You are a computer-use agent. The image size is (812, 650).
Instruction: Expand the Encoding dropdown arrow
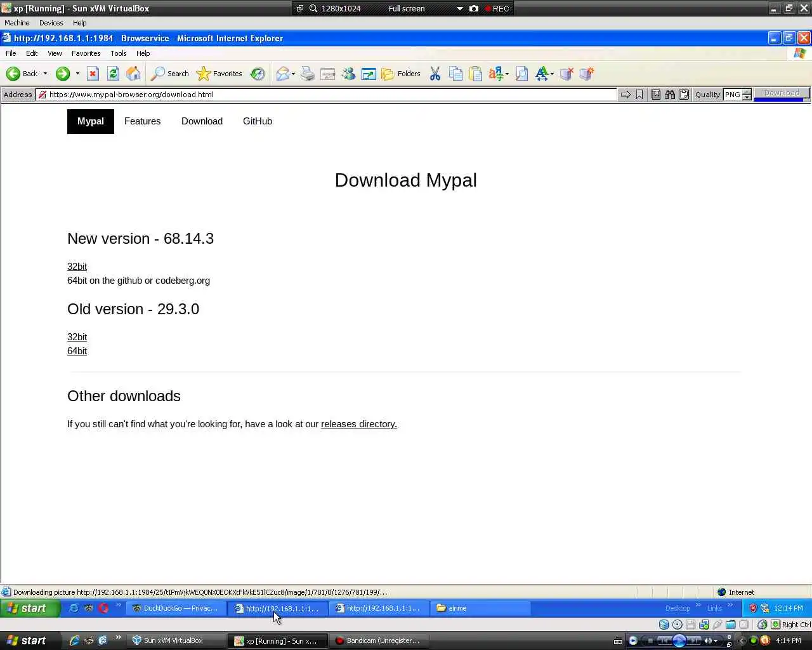click(507, 74)
